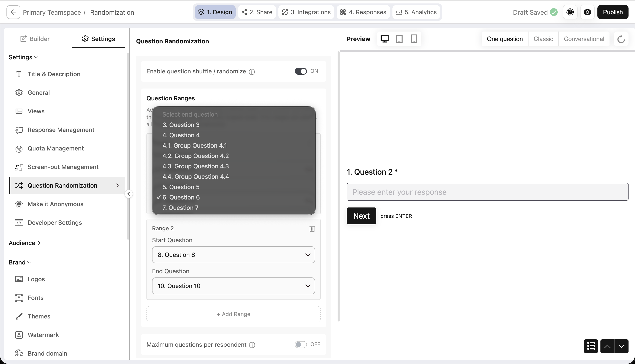Collapse the settings sidebar panel

pyautogui.click(x=129, y=194)
